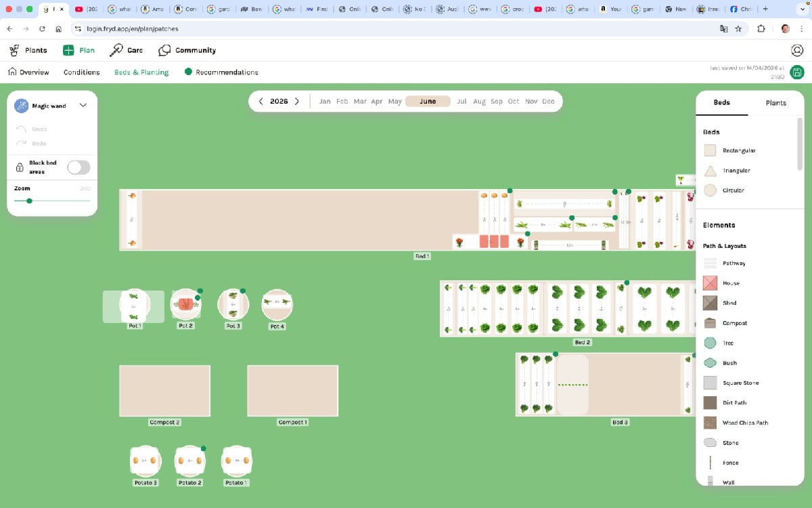This screenshot has width=812, height=508.
Task: Choose the Circular bed shape
Action: [x=710, y=190]
